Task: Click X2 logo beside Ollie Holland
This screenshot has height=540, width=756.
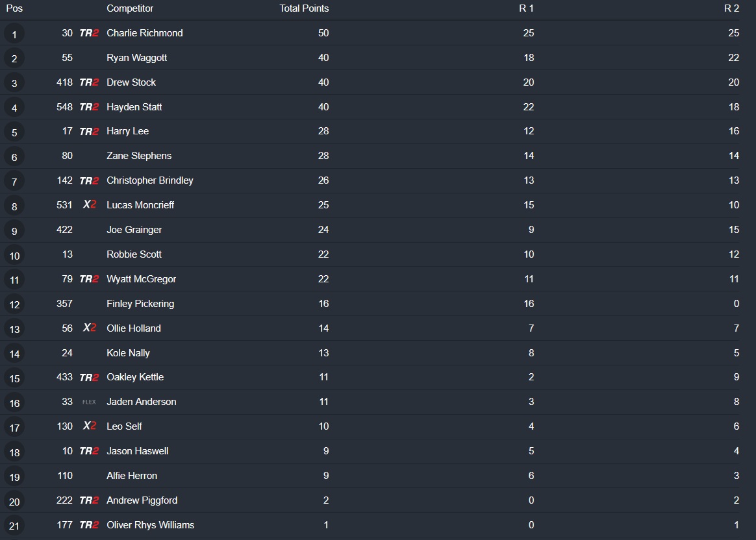Action: (x=90, y=328)
